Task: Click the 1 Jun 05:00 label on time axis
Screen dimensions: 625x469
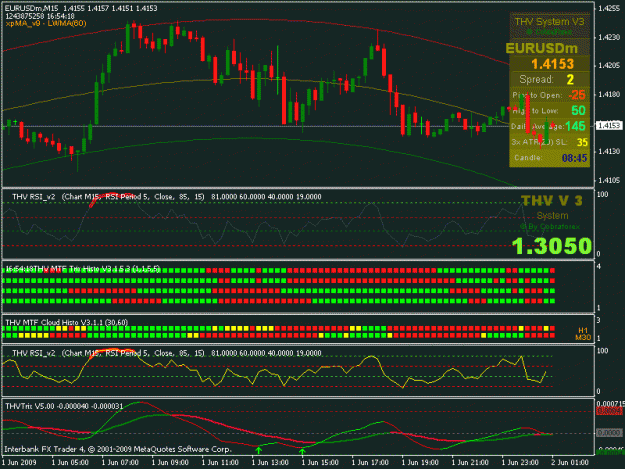Action: coord(70,463)
